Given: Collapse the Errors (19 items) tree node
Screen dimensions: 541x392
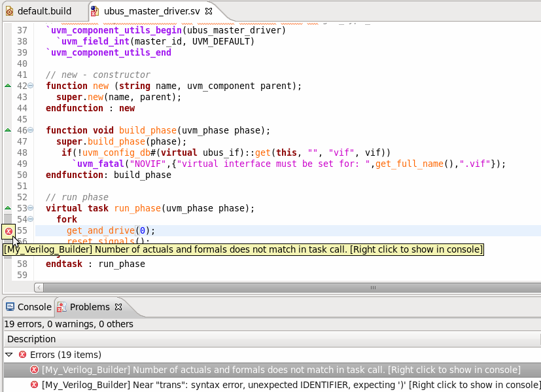Looking at the screenshot, I should coord(9,355).
